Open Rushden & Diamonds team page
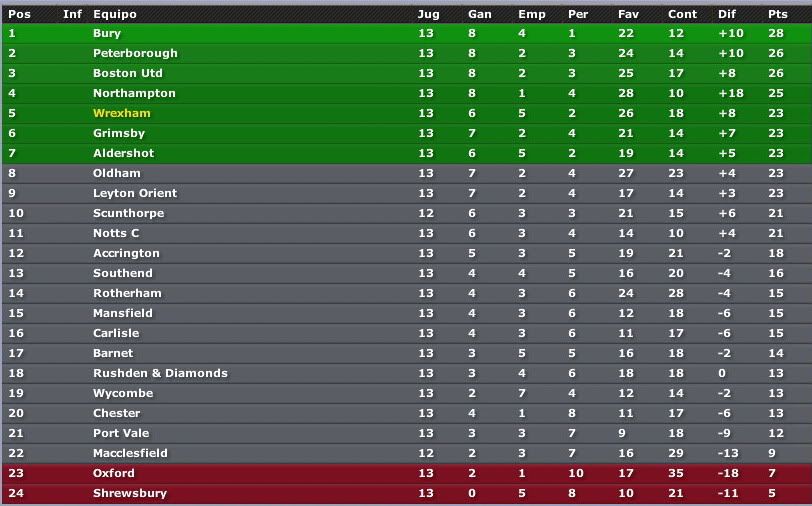 (x=160, y=373)
